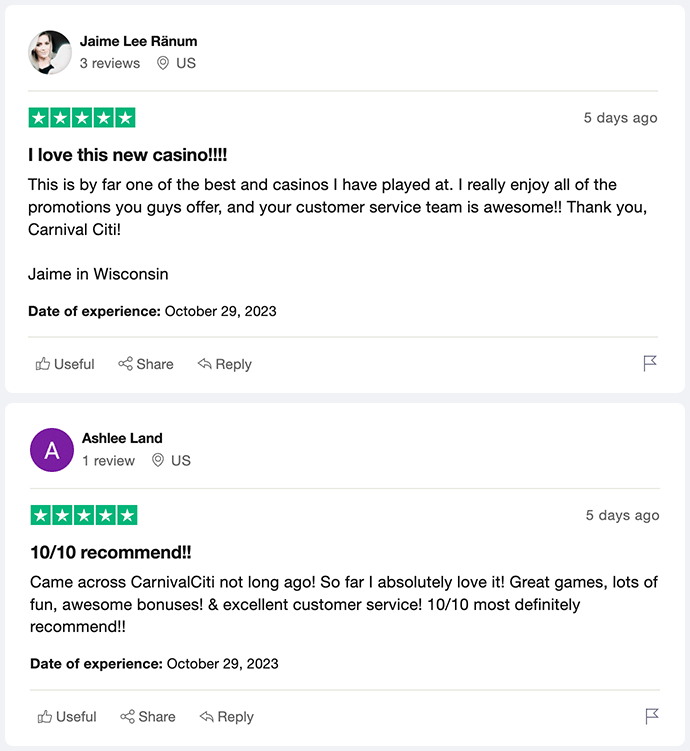Click "1 review" under Ashlee Land
The width and height of the screenshot is (690, 751).
[x=108, y=461]
